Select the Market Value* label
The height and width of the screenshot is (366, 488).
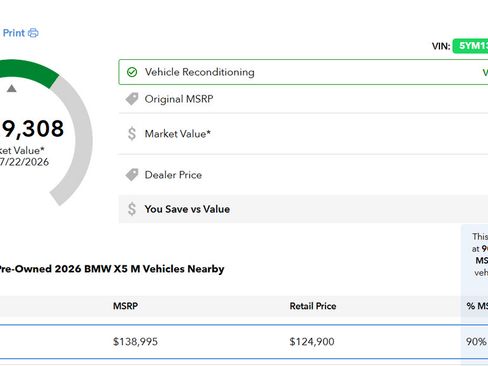click(x=178, y=134)
